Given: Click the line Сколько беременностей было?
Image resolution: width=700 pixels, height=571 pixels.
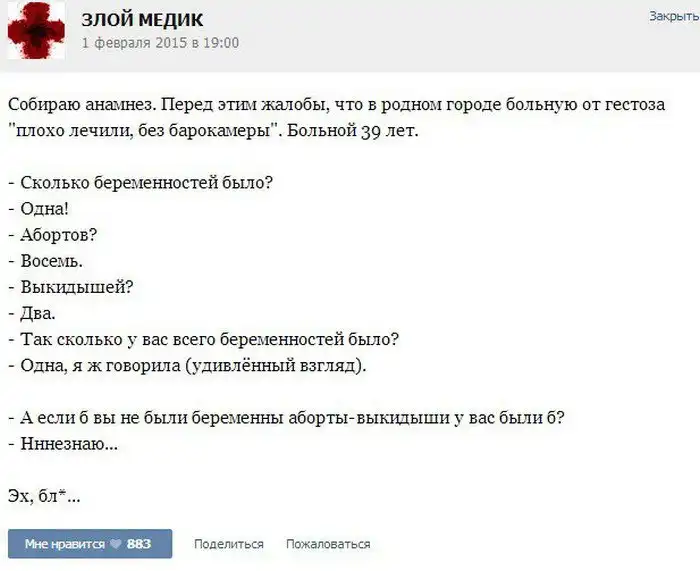Looking at the screenshot, I should point(146,183).
